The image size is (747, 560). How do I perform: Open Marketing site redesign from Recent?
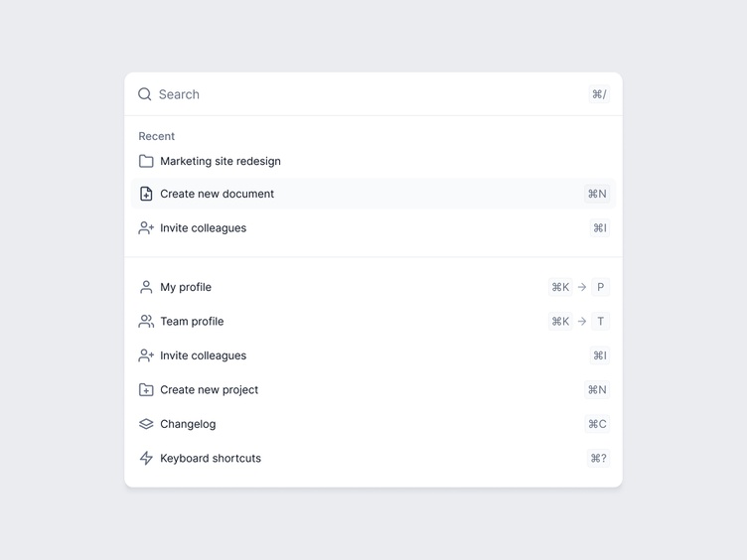[373, 162]
